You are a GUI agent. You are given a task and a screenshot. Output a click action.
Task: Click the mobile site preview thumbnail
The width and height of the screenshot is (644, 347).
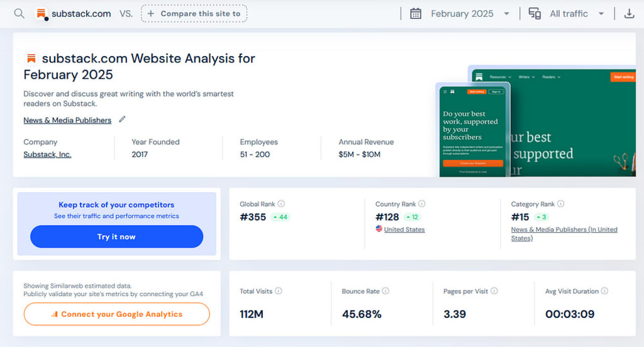(473, 130)
